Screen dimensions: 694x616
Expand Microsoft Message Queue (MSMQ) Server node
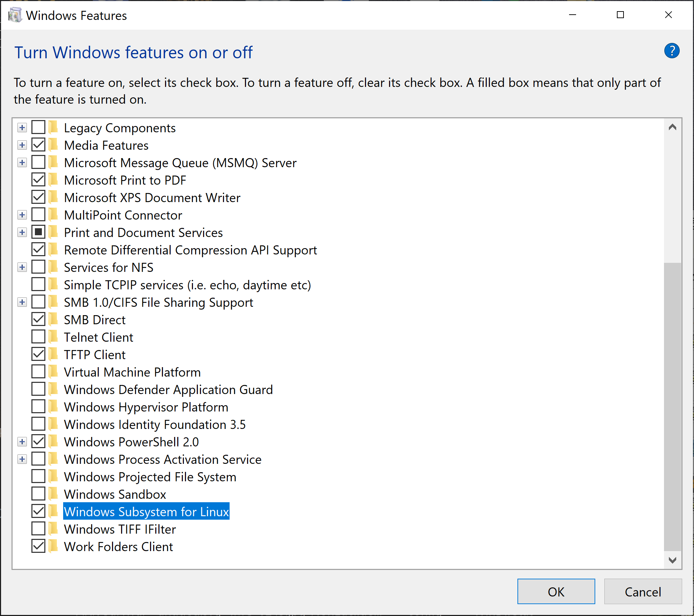coord(22,163)
